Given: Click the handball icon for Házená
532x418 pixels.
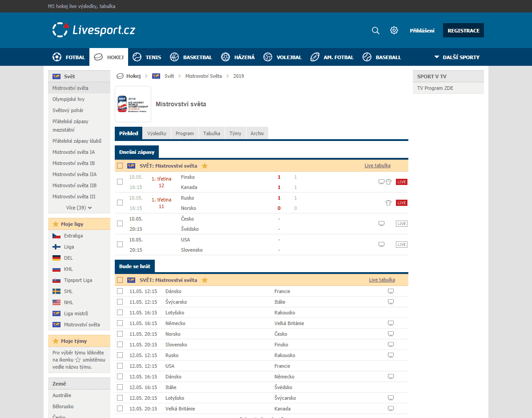Looking at the screenshot, I should click(x=225, y=57).
